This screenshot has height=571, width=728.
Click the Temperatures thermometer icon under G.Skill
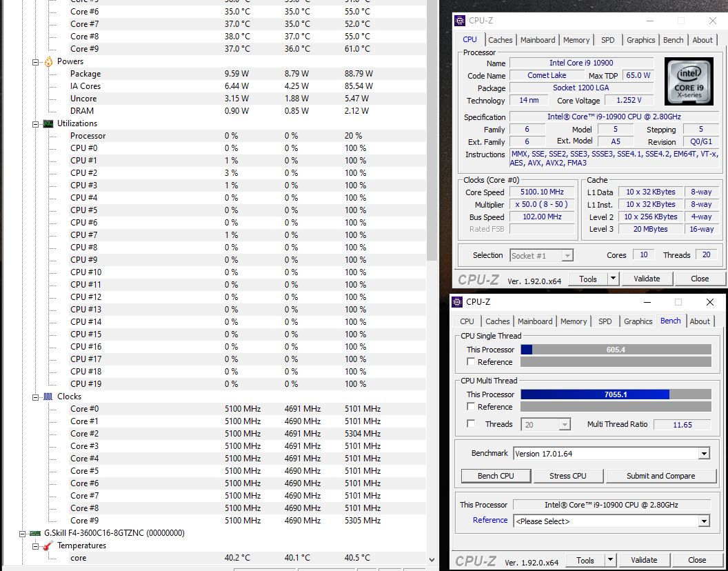(x=49, y=545)
